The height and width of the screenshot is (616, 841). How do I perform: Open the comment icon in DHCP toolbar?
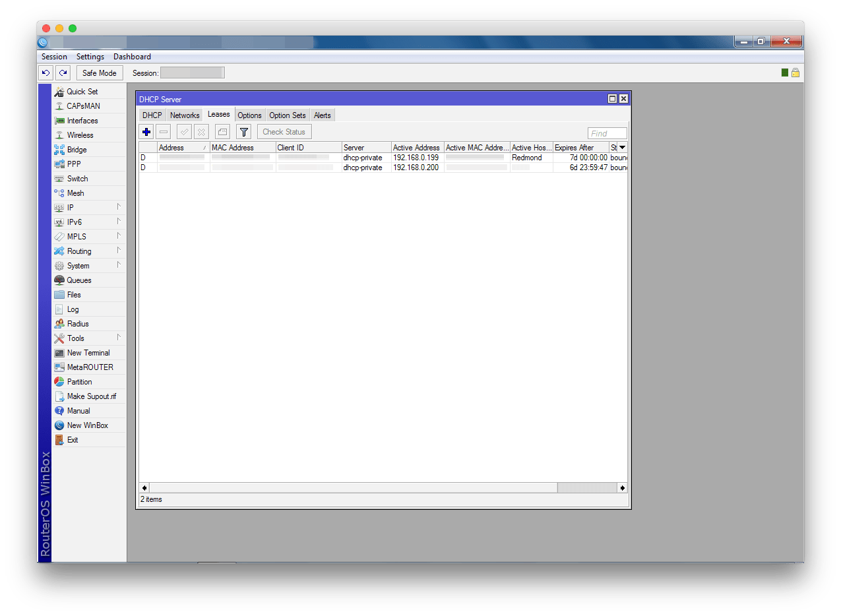(x=222, y=132)
